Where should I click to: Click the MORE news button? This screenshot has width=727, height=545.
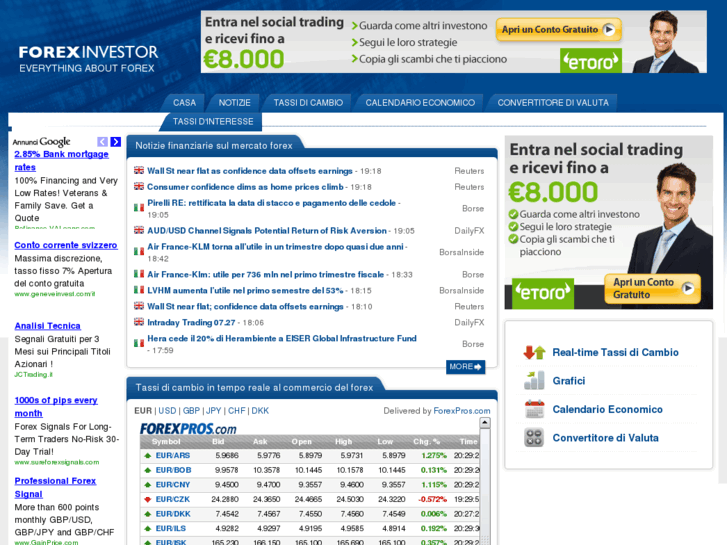(x=466, y=367)
